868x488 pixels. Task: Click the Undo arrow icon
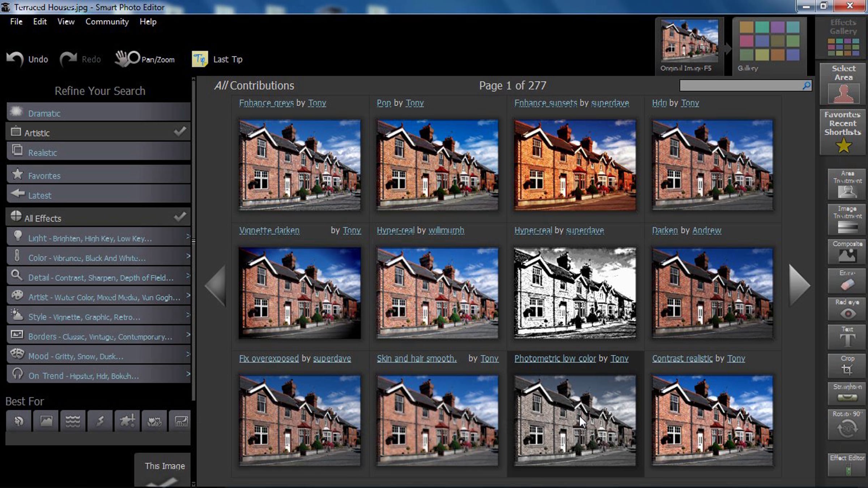click(15, 59)
